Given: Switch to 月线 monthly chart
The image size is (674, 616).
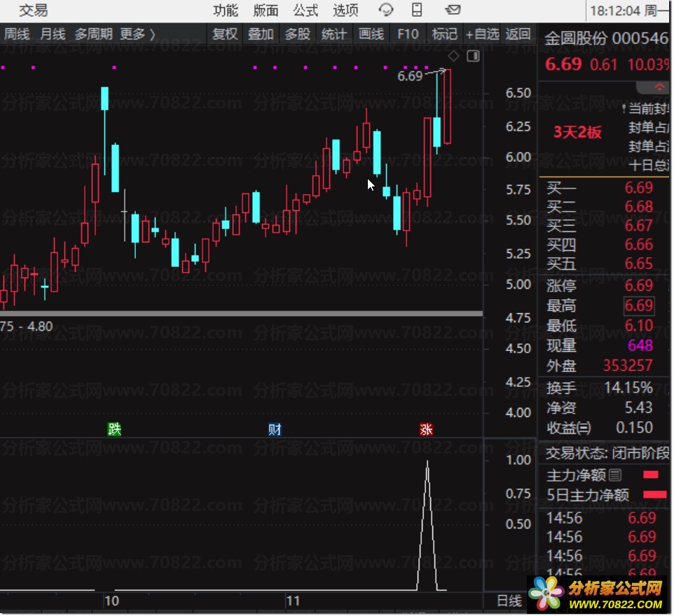Looking at the screenshot, I should (53, 34).
